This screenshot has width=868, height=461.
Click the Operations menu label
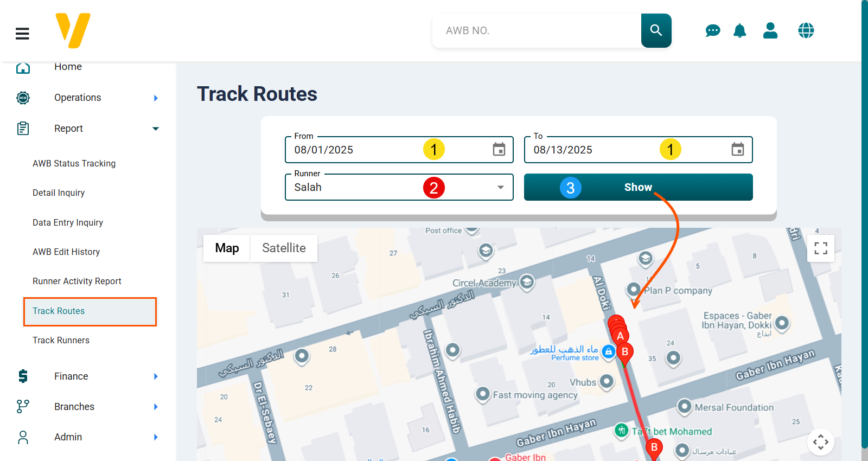(78, 98)
